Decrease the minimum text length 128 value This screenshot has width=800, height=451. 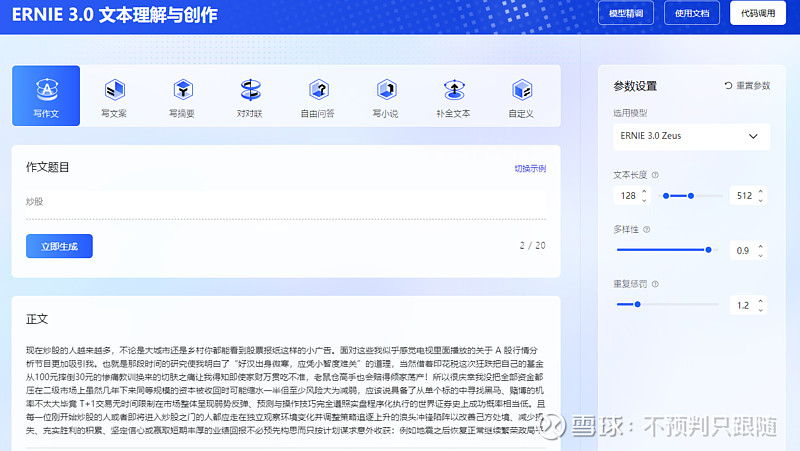tap(644, 200)
